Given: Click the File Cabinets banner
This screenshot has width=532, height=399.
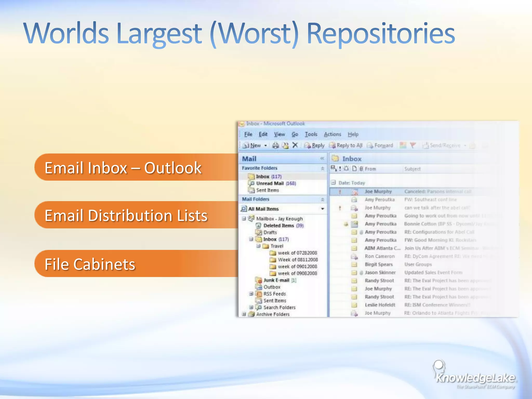Looking at the screenshot, I should point(136,263).
